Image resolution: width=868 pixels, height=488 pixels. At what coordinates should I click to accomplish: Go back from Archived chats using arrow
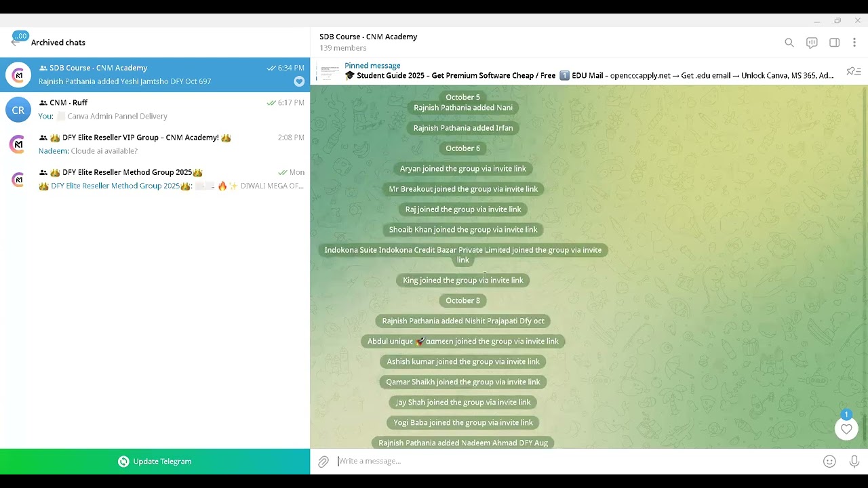16,42
